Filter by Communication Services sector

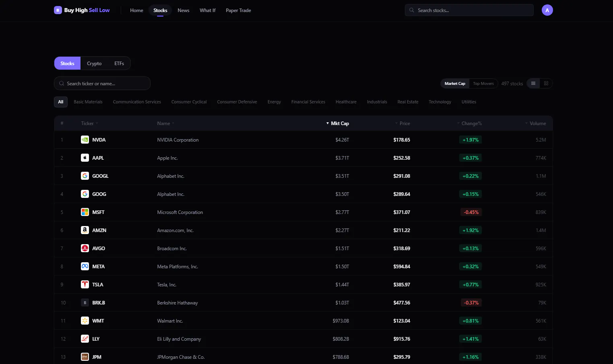(x=137, y=102)
